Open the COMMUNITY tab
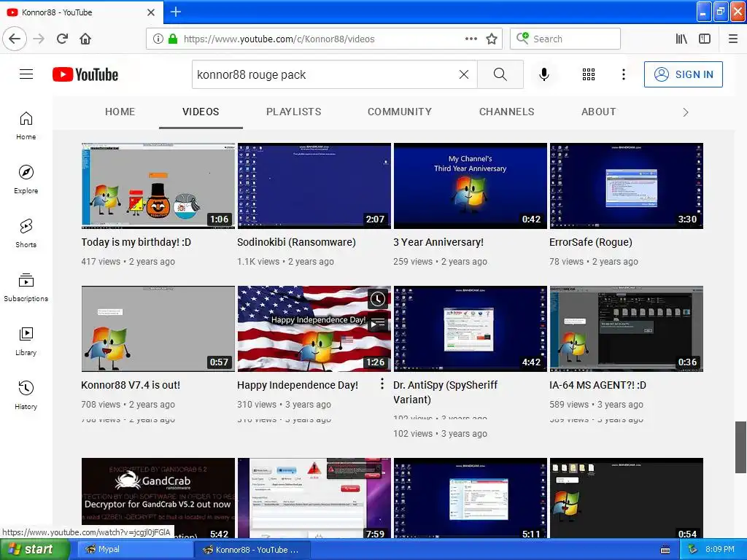The image size is (747, 560). pyautogui.click(x=400, y=112)
